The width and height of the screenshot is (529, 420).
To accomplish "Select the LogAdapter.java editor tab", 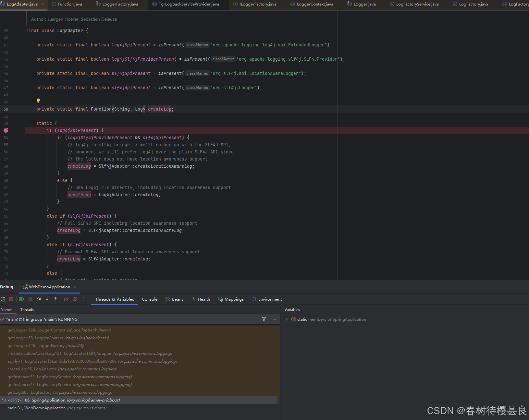I will coord(22,4).
